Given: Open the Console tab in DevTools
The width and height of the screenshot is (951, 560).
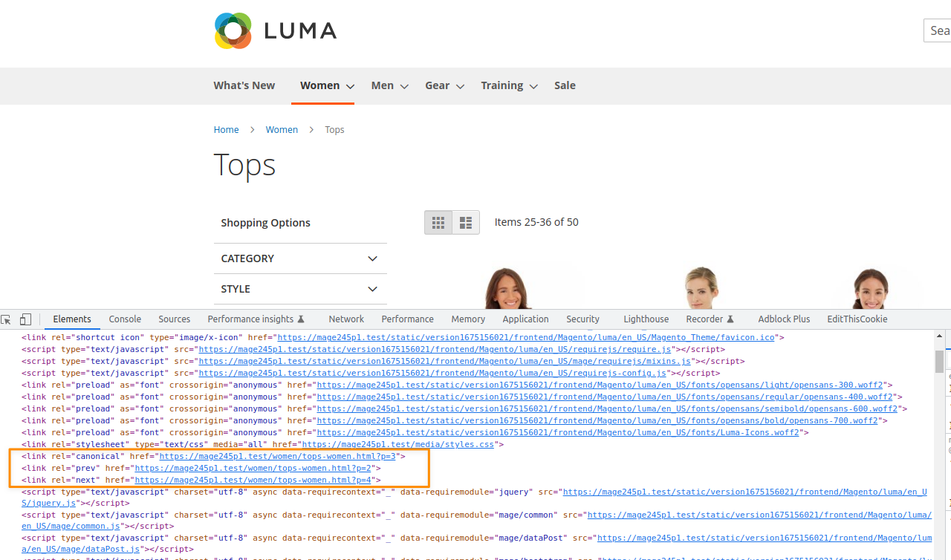Looking at the screenshot, I should pyautogui.click(x=125, y=319).
